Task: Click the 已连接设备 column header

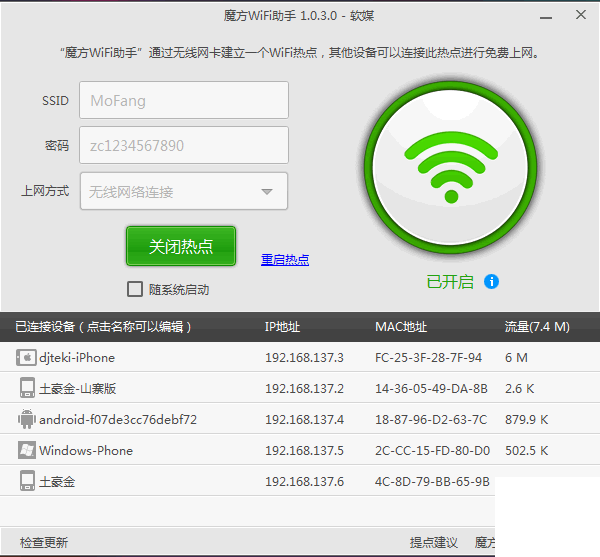Action: pyautogui.click(x=103, y=326)
